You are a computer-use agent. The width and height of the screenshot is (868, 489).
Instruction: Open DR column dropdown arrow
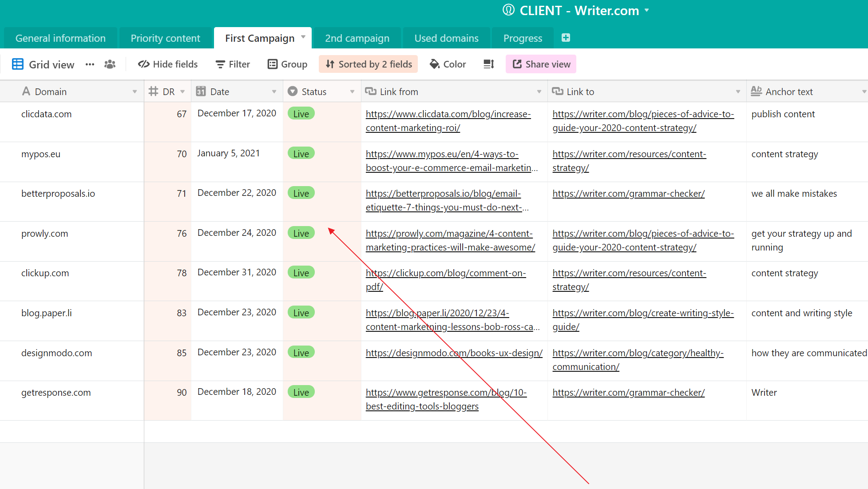182,92
